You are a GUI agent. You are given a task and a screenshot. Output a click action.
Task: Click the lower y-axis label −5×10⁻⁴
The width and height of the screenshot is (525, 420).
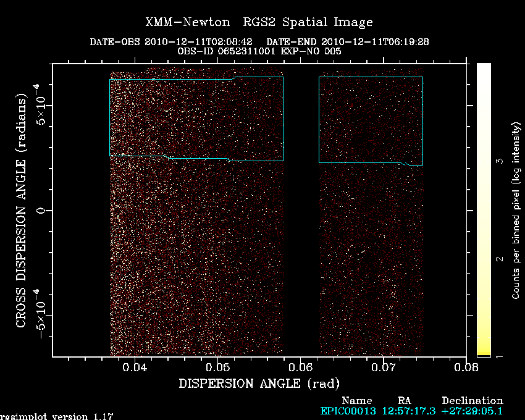(x=39, y=314)
